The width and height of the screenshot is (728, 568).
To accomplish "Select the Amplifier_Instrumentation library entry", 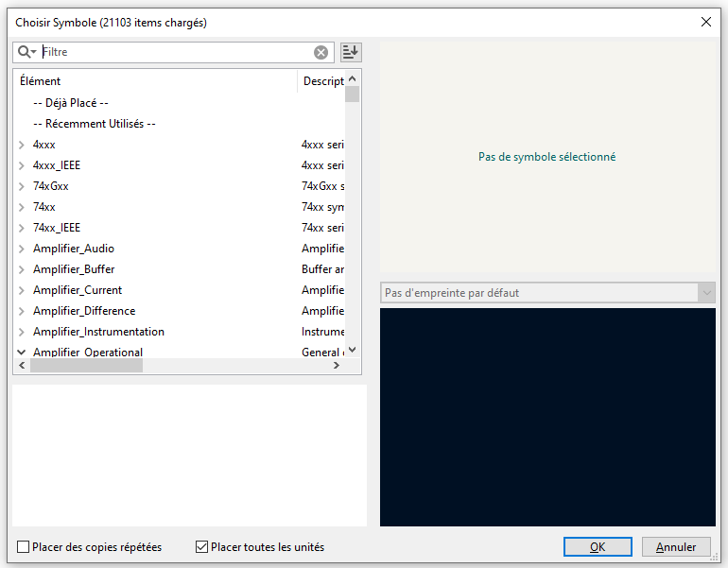I will 98,332.
